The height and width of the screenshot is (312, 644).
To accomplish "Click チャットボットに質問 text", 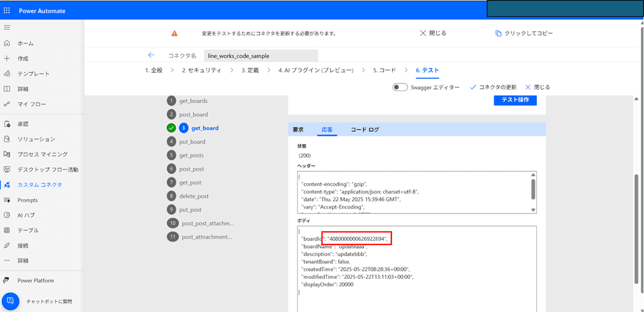I will [49, 301].
